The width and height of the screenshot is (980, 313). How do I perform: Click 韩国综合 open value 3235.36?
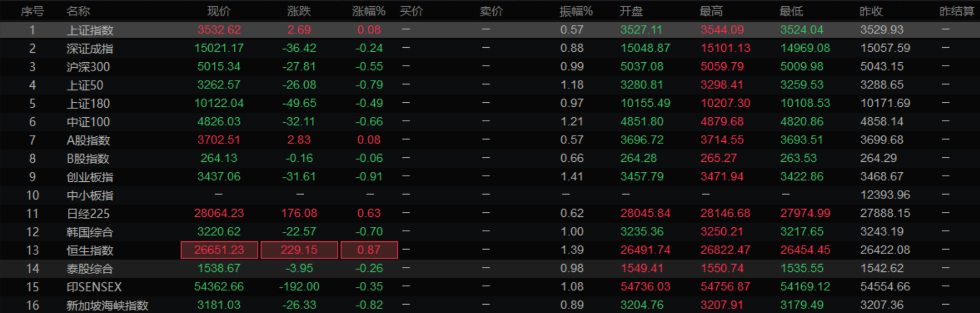tap(642, 231)
